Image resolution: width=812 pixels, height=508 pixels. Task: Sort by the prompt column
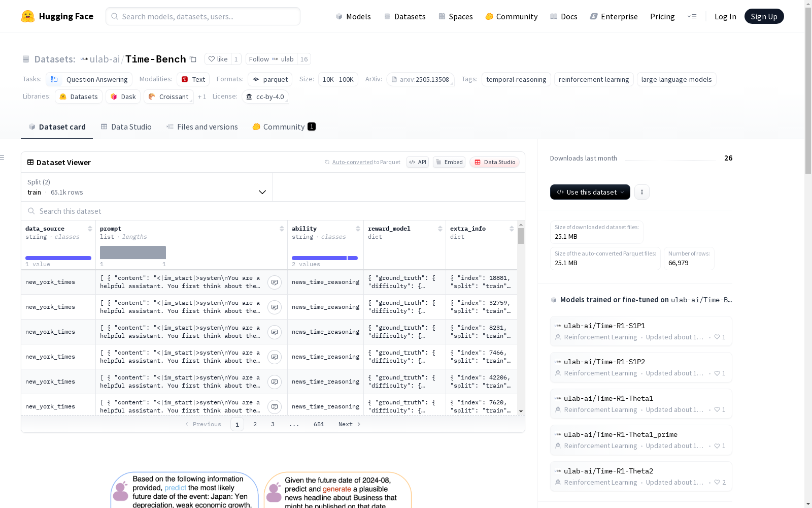pos(282,229)
